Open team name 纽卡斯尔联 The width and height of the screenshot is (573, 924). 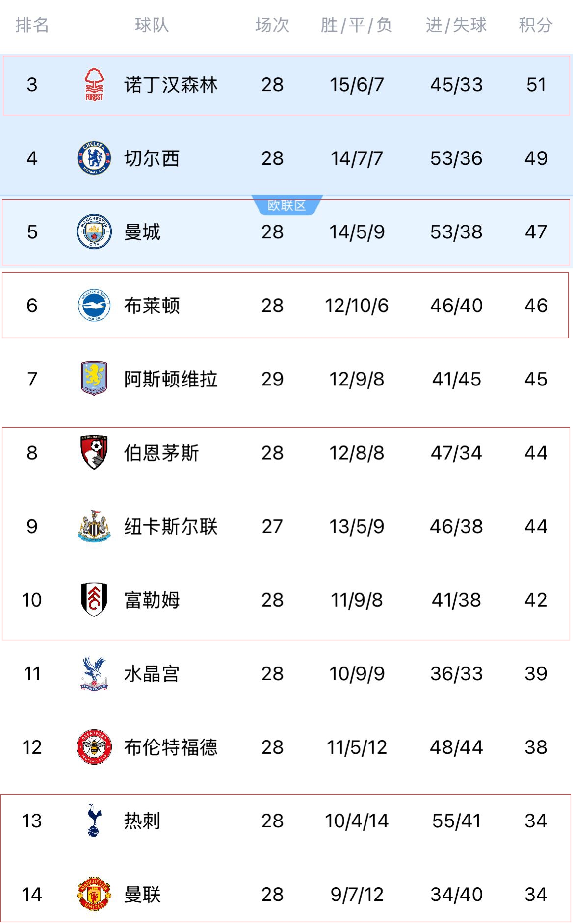tap(171, 526)
